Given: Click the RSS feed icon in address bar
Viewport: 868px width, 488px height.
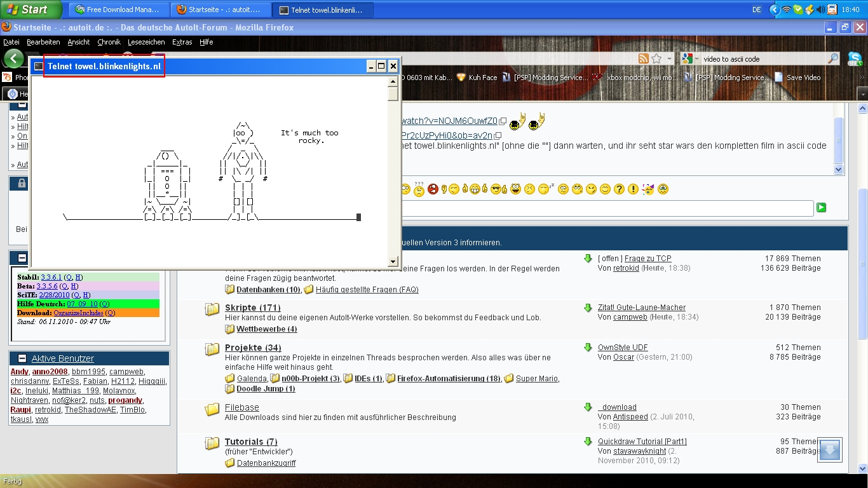Looking at the screenshot, I should pos(644,58).
